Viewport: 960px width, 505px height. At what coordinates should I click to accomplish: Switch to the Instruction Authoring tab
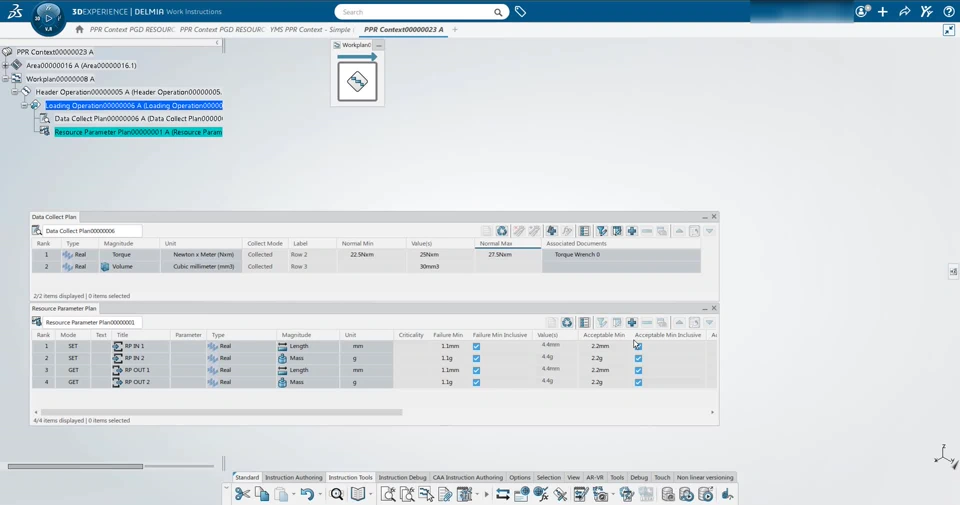tap(293, 477)
